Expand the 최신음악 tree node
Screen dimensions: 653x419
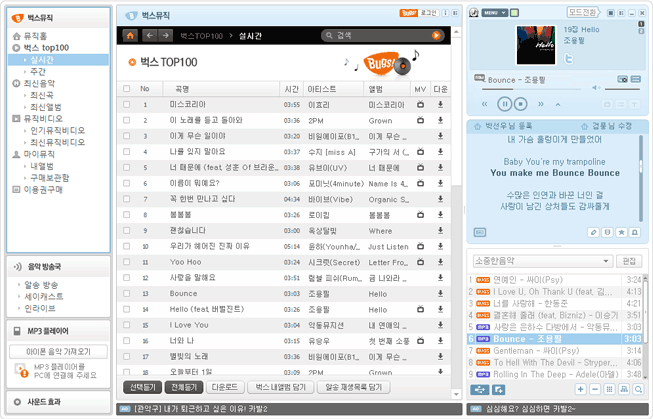click(16, 84)
